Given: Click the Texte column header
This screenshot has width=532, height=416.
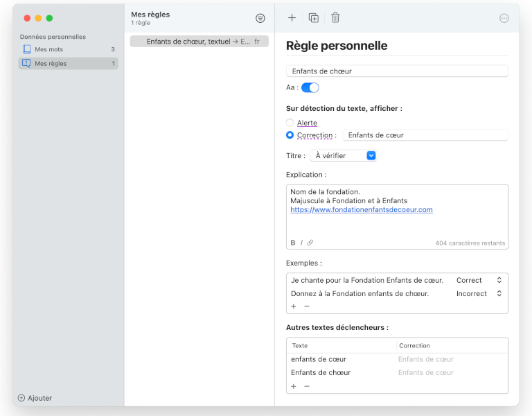Looking at the screenshot, I should pos(300,346).
